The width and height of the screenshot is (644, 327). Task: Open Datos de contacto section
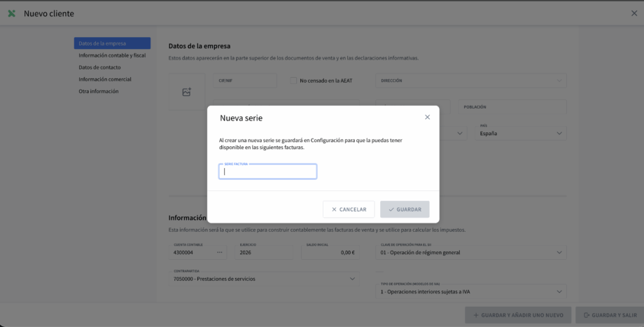(x=100, y=67)
